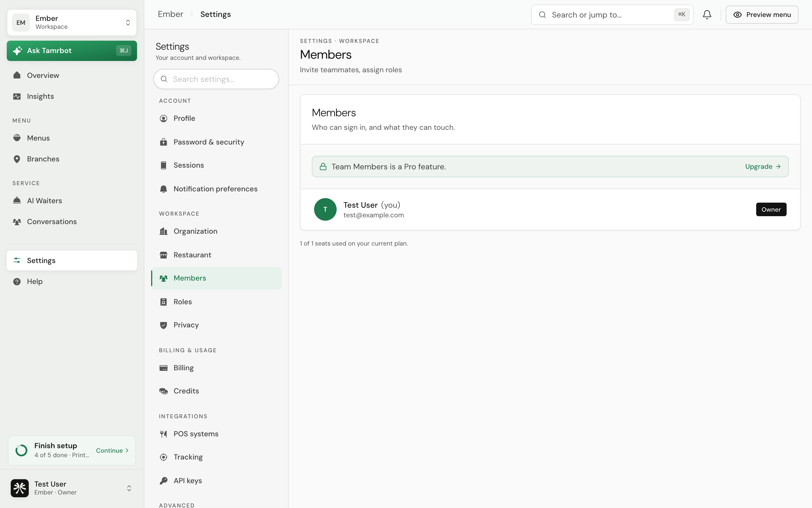Click the current Settings breadcrumb

coord(215,14)
